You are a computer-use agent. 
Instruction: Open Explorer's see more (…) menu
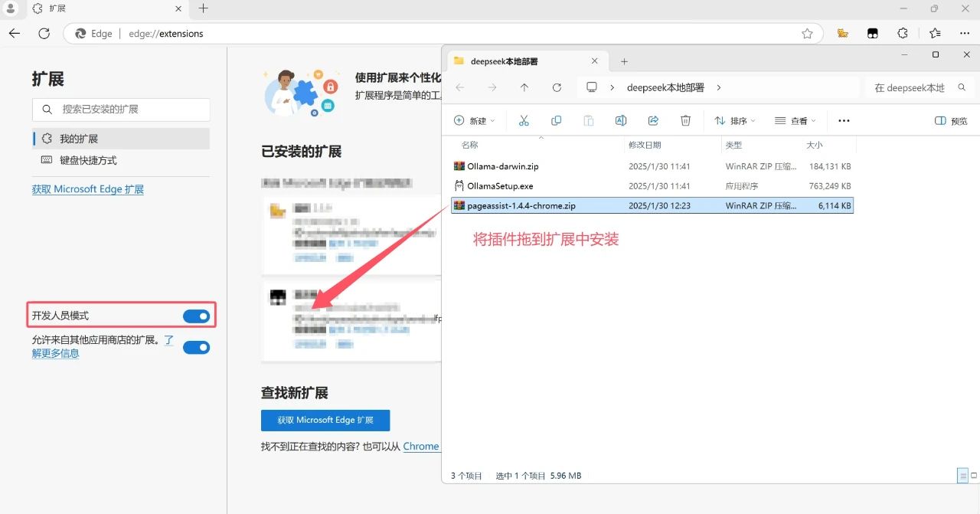[844, 120]
